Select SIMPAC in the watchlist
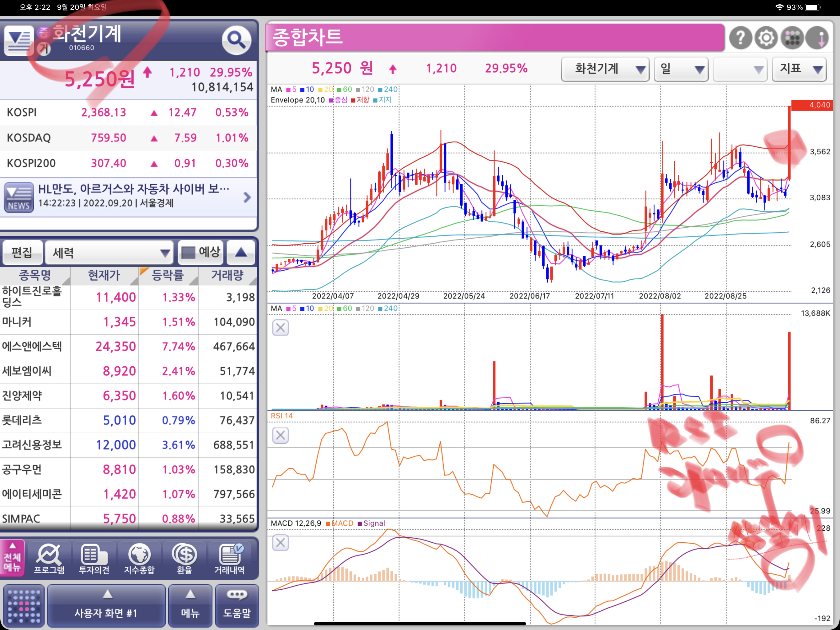 (128, 519)
